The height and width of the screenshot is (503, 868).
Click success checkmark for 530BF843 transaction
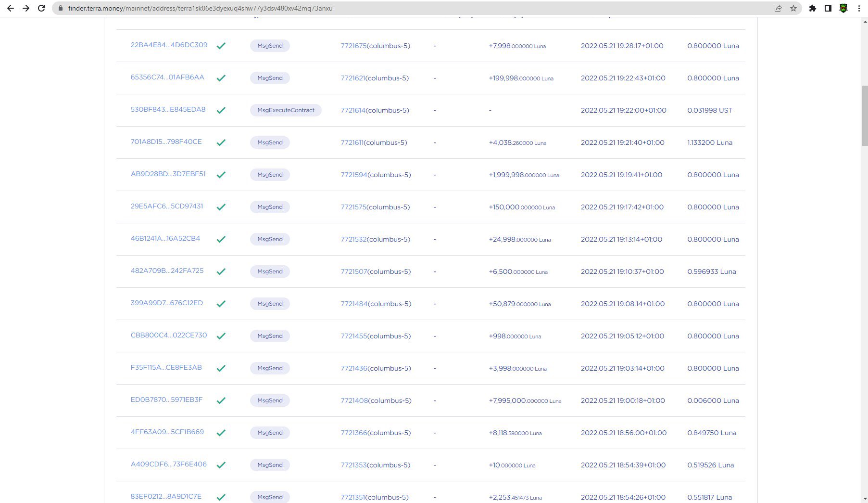coord(221,110)
